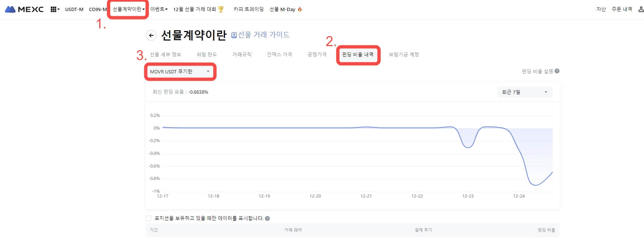Open the MOVR USDT 무기한 dropdown

pyautogui.click(x=180, y=72)
